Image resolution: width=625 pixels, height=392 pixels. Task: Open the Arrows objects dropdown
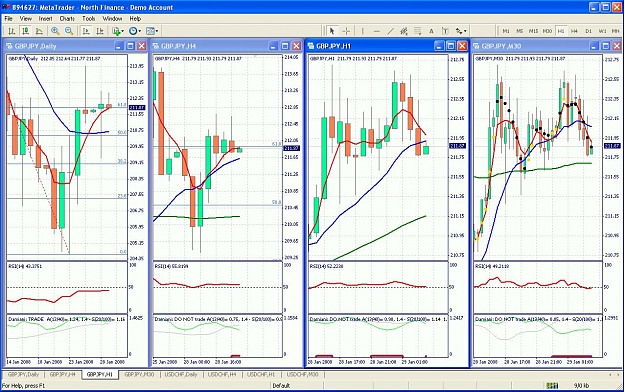point(461,31)
